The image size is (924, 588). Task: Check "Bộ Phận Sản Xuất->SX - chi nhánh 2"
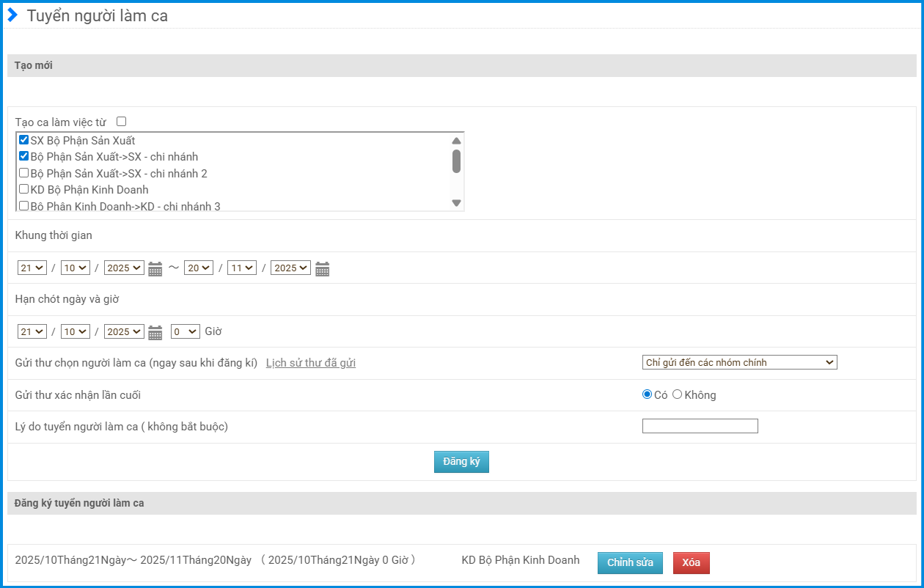24,173
